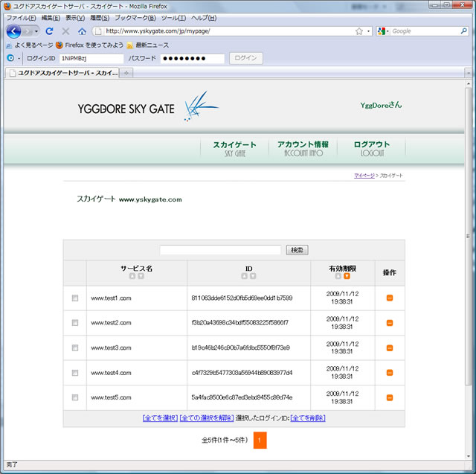Open the URL history dropdown in address bar

click(368, 31)
